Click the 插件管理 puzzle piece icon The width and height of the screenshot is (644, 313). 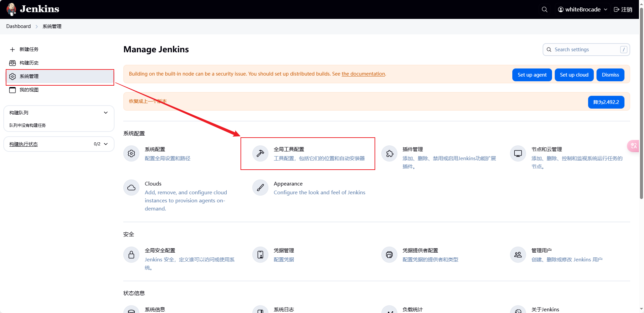(x=389, y=153)
